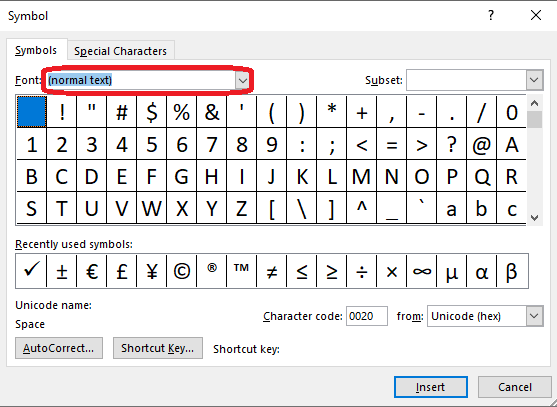
Task: Pick the yen currency symbol
Action: (x=152, y=271)
